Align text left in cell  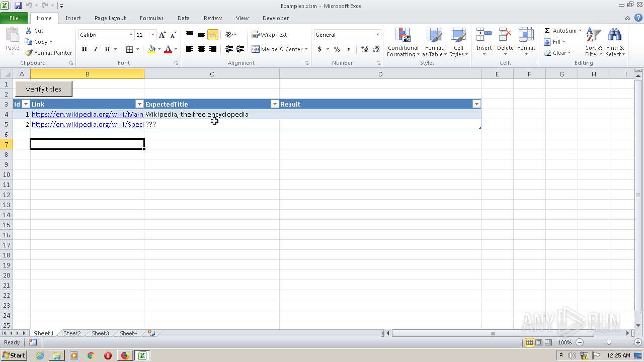[x=190, y=49]
